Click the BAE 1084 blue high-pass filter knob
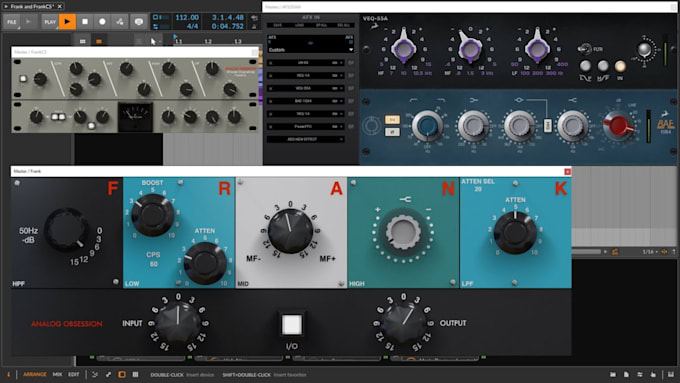680x383 pixels. pyautogui.click(x=427, y=126)
